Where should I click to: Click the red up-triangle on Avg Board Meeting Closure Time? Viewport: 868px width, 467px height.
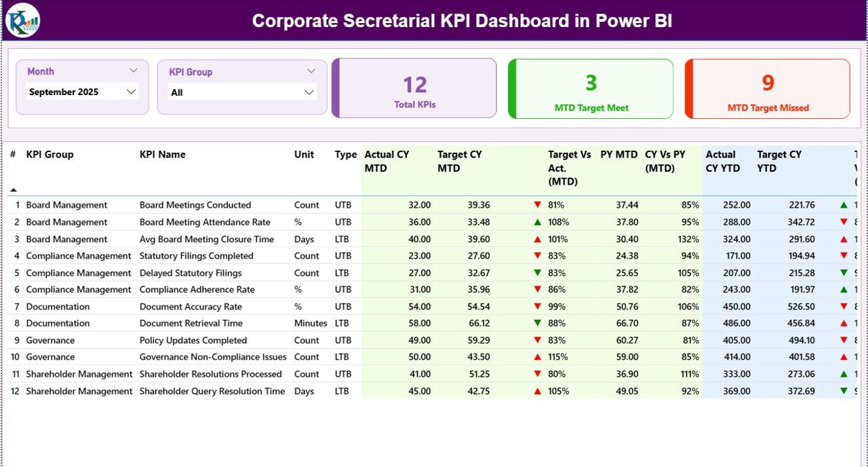click(x=537, y=238)
